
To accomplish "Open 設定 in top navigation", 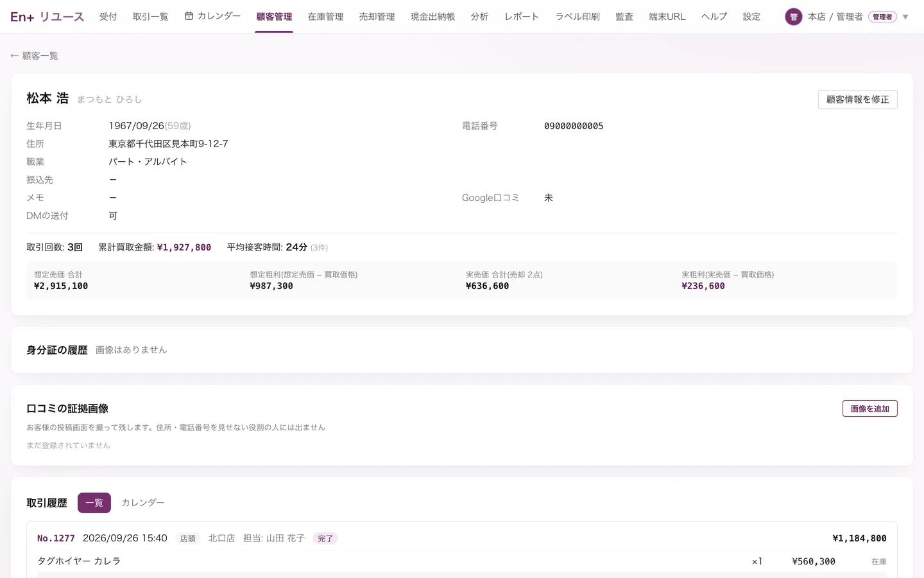I will pyautogui.click(x=751, y=17).
